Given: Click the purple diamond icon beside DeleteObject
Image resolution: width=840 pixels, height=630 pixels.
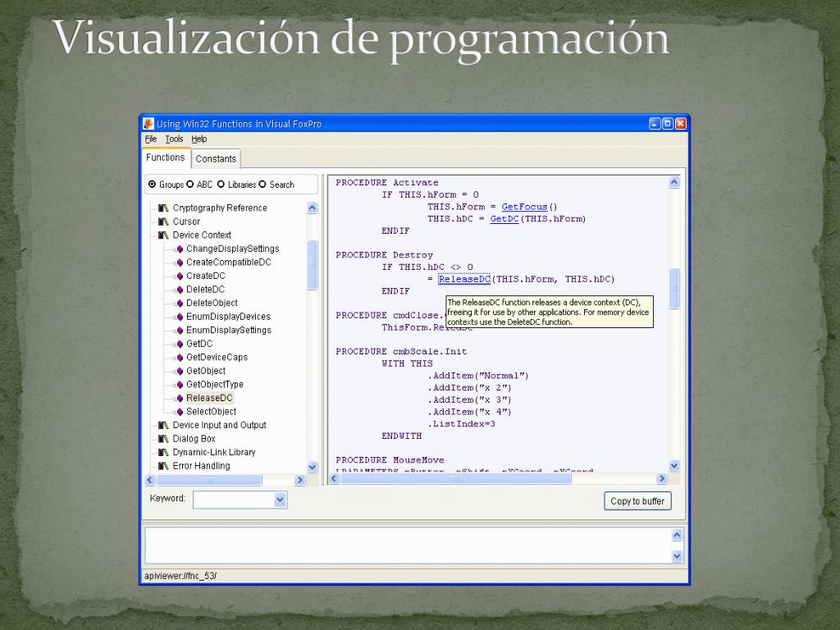Looking at the screenshot, I should (180, 304).
